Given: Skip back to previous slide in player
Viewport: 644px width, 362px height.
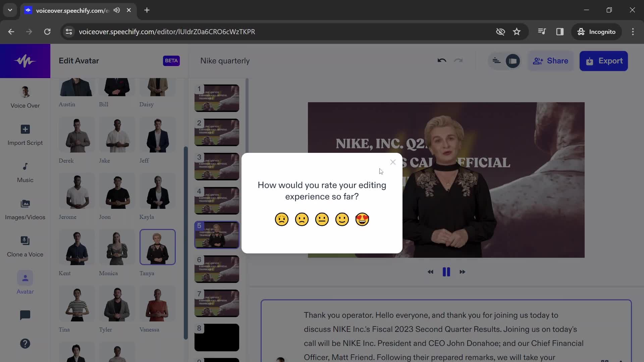Looking at the screenshot, I should pos(430,272).
